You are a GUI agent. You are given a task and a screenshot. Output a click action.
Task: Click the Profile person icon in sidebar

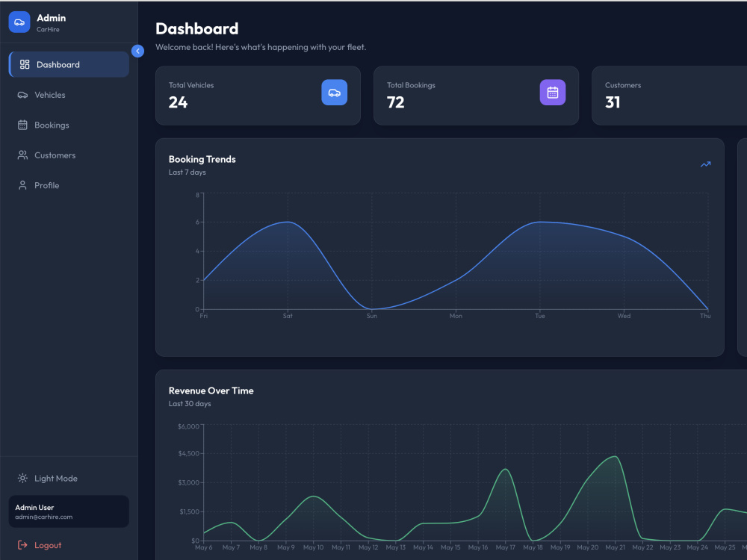[22, 185]
